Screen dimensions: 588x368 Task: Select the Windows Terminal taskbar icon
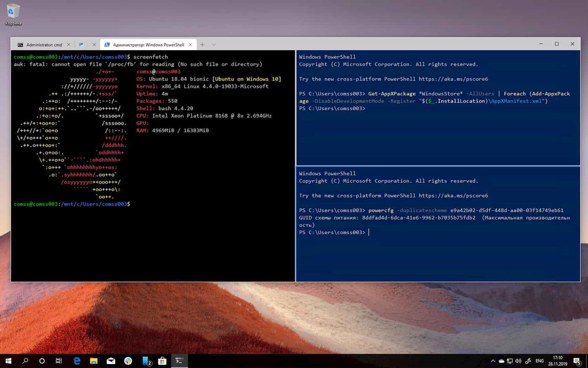[x=180, y=361]
